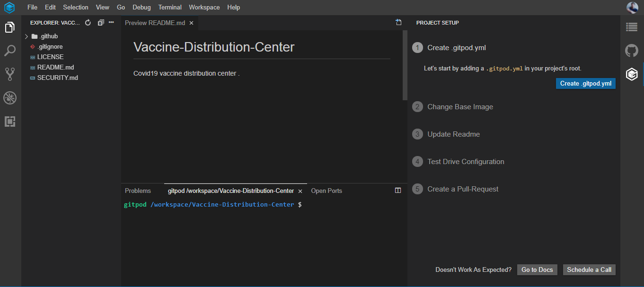Open the Search view in activity bar
This screenshot has height=287, width=644.
(x=10, y=50)
